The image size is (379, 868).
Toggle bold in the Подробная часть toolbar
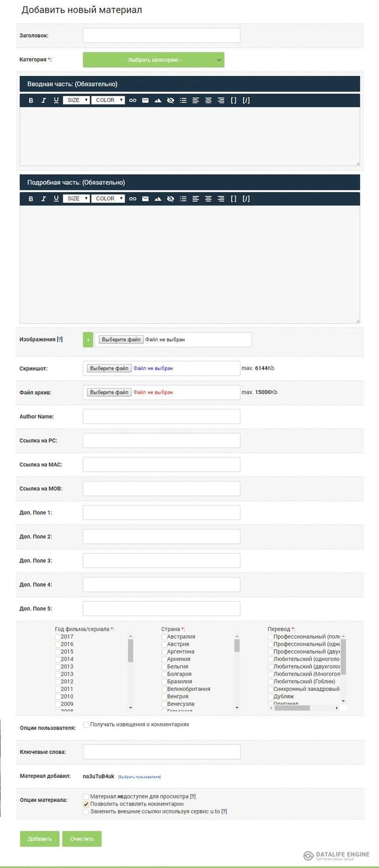click(31, 199)
